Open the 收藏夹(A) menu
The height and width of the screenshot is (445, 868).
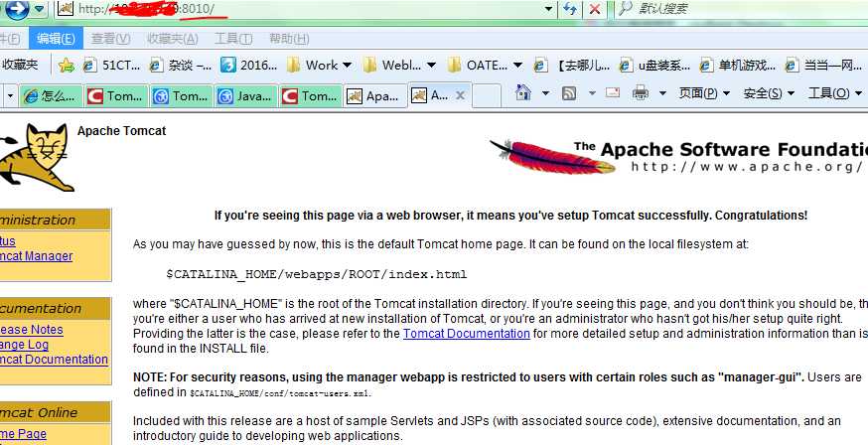[x=173, y=39]
